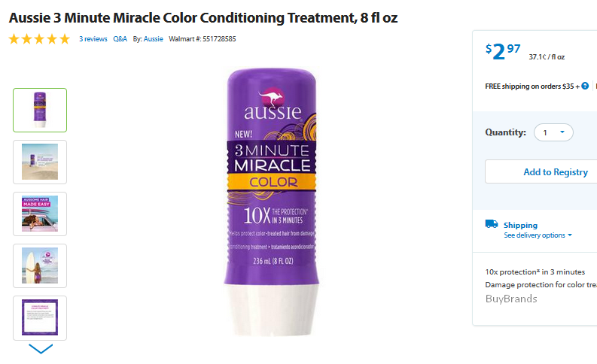Image resolution: width=597 pixels, height=364 pixels.
Task: Click the free shipping help question icon
Action: 585,86
